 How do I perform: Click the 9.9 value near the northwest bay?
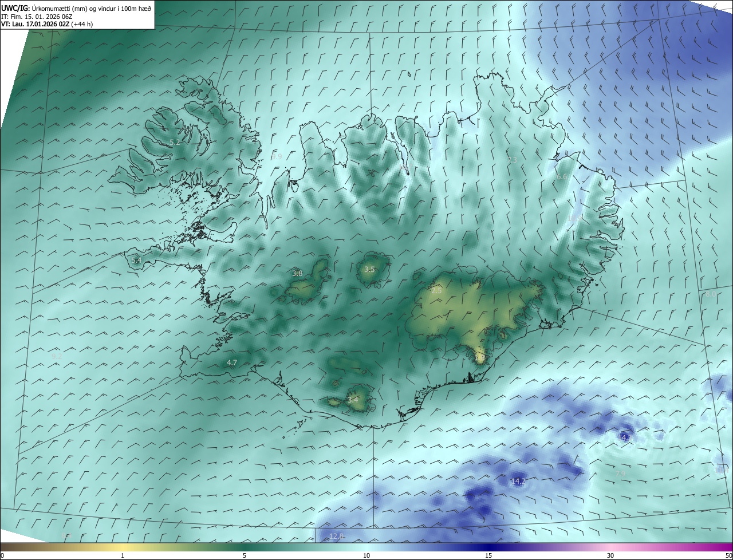pyautogui.click(x=277, y=156)
